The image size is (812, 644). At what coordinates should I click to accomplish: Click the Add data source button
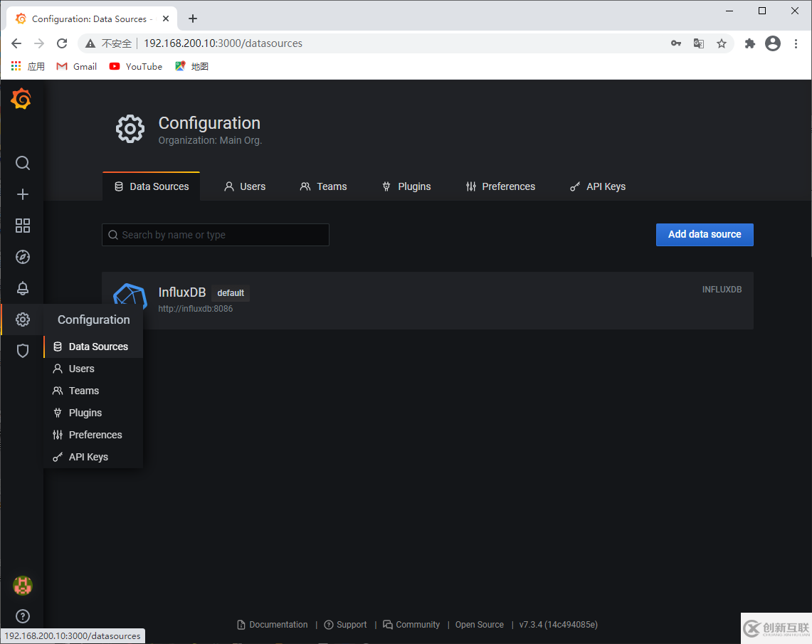[705, 235]
